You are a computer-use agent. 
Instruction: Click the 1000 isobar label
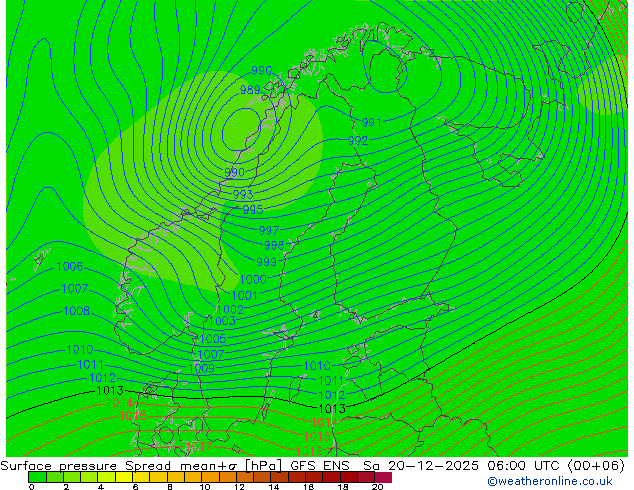[253, 279]
